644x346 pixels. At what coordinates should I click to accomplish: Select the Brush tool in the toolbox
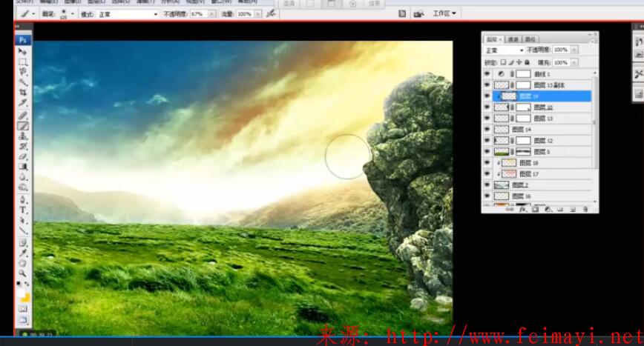(23, 125)
